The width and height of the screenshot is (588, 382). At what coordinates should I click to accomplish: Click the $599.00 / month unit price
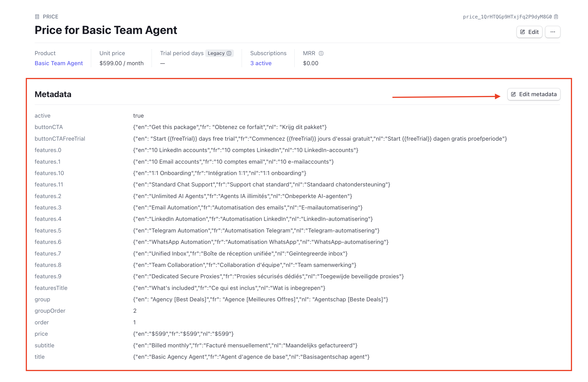coord(121,63)
